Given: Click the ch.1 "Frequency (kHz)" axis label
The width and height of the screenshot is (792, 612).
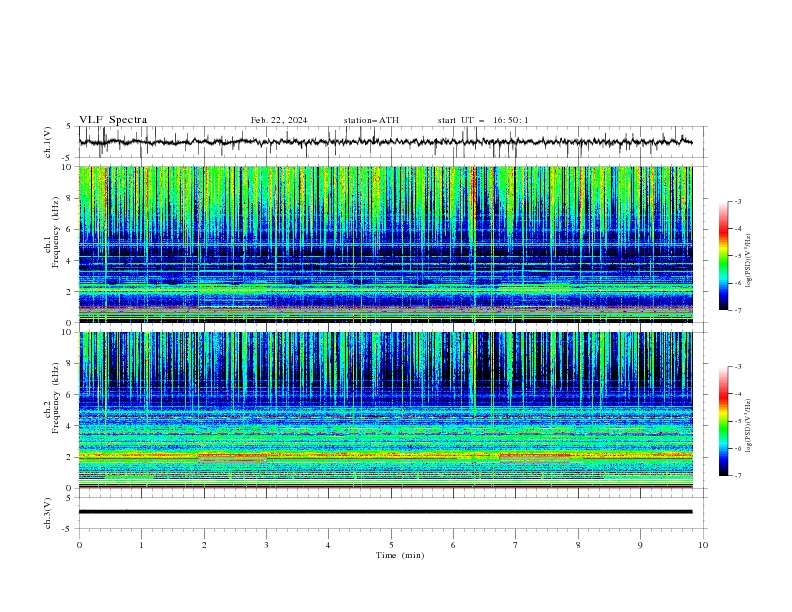Looking at the screenshot, I should click(x=56, y=233).
